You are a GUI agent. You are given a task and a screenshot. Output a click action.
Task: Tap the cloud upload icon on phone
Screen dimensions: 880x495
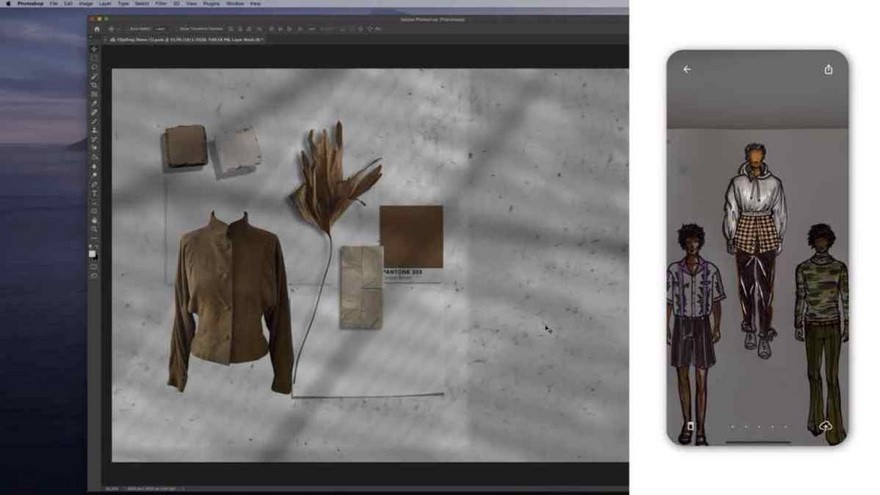pos(825,427)
